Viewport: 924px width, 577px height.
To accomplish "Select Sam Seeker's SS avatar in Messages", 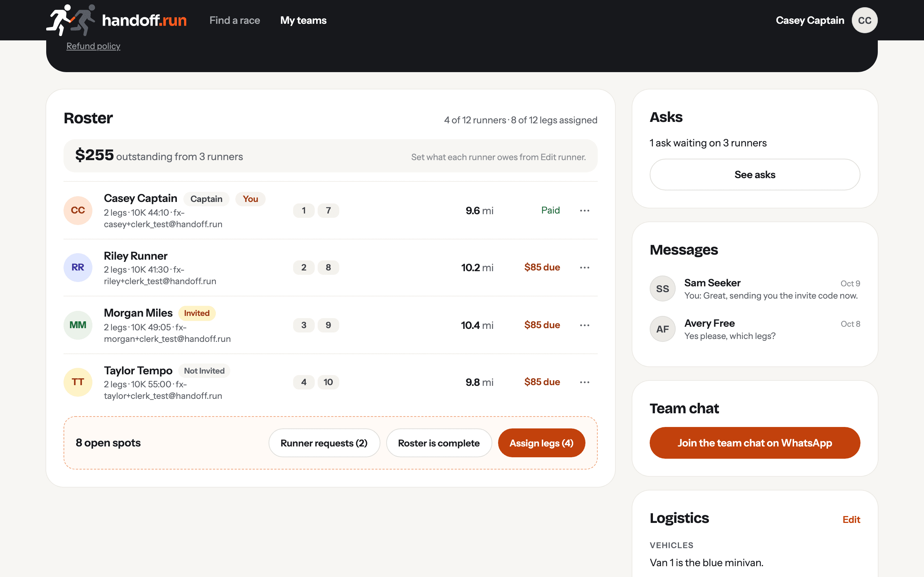I will pos(662,288).
